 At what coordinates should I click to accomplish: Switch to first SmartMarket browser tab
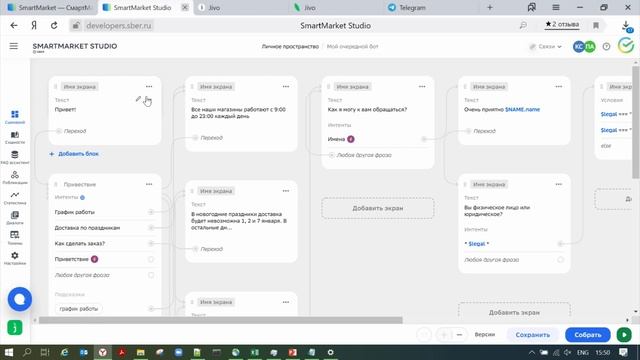tap(50, 7)
